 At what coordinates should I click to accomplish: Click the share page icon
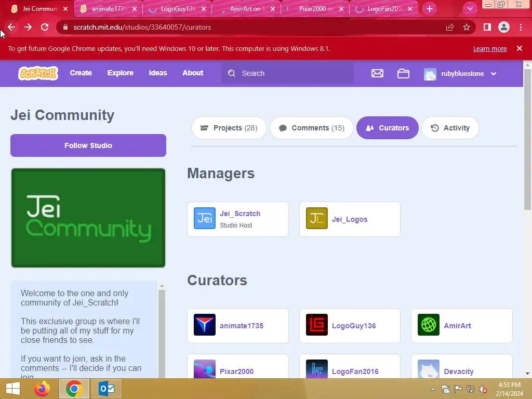coord(450,27)
